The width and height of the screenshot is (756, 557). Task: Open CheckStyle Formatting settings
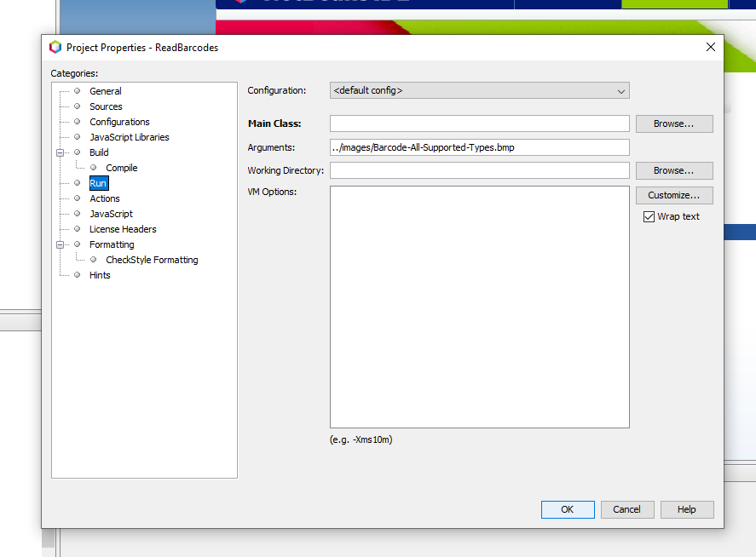[152, 260]
